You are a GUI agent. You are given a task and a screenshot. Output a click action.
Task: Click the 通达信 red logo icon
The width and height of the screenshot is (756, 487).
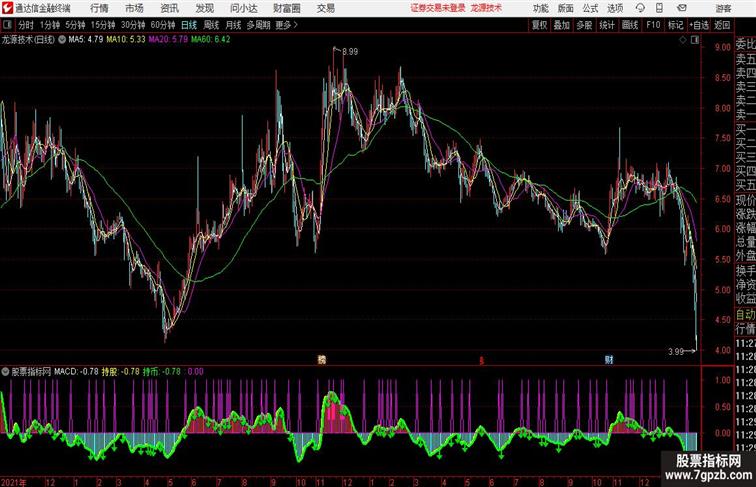tap(7, 8)
